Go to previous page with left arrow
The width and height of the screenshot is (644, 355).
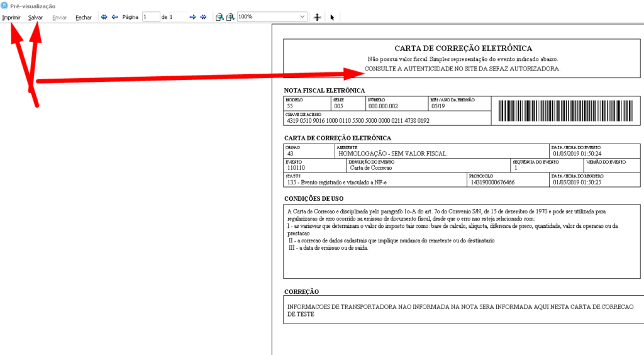click(x=114, y=17)
